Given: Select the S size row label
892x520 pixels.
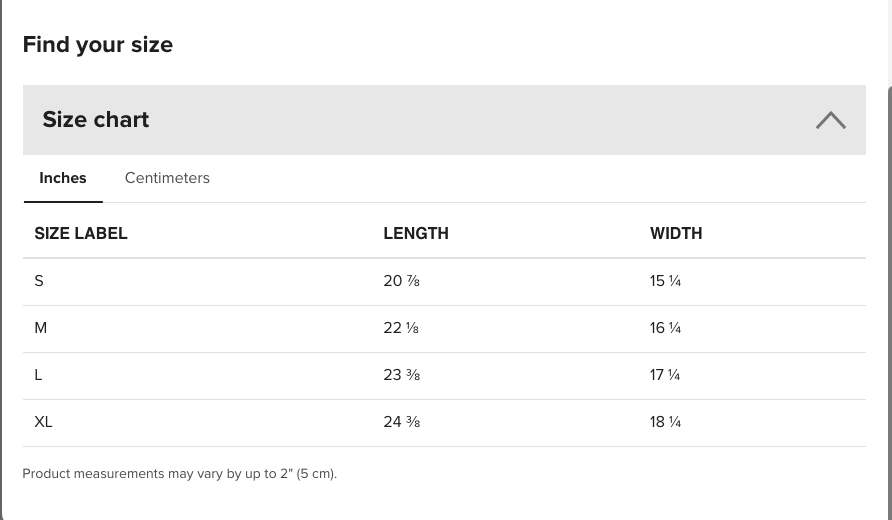Looking at the screenshot, I should 39,281.
